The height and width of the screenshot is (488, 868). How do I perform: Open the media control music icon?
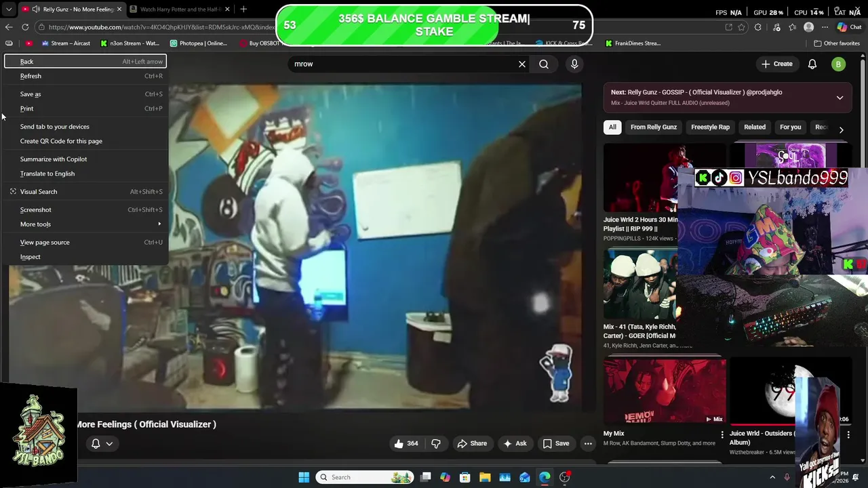(776, 27)
